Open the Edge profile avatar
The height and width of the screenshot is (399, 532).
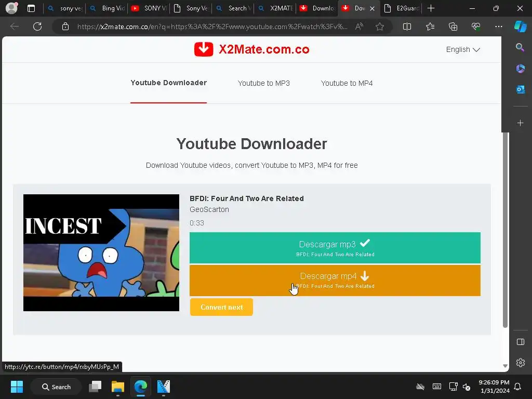click(11, 8)
